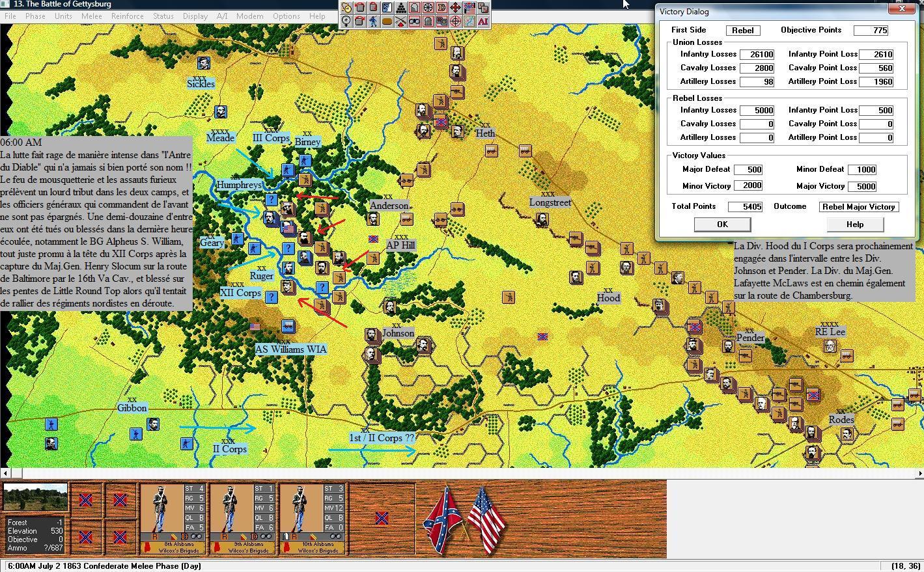Click the clock advance-phase toolbar icon
924x572 pixels.
pos(346,8)
